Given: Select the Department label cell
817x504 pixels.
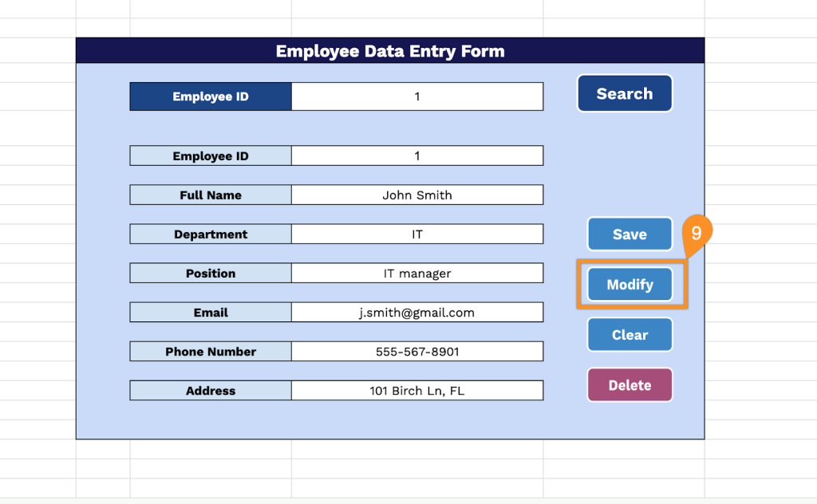Looking at the screenshot, I should (211, 234).
